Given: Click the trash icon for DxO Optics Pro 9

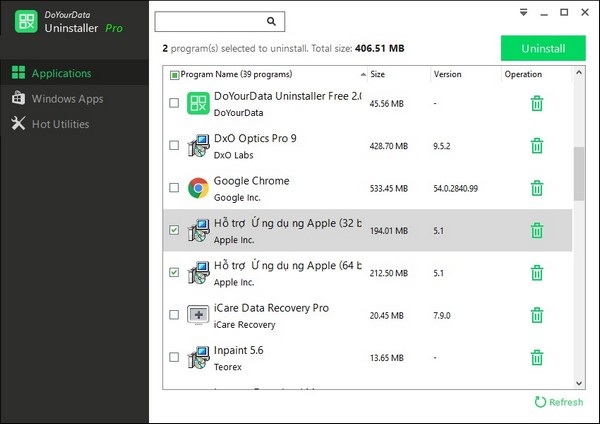Looking at the screenshot, I should [537, 146].
